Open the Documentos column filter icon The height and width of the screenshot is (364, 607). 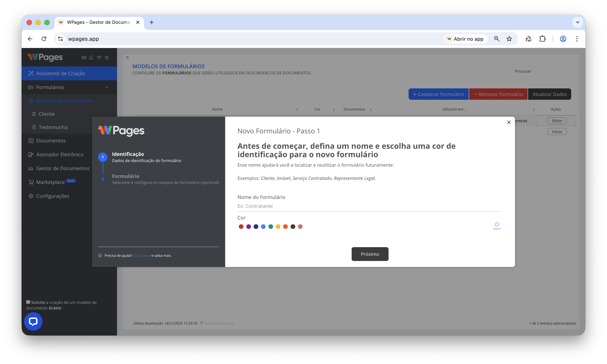point(371,110)
